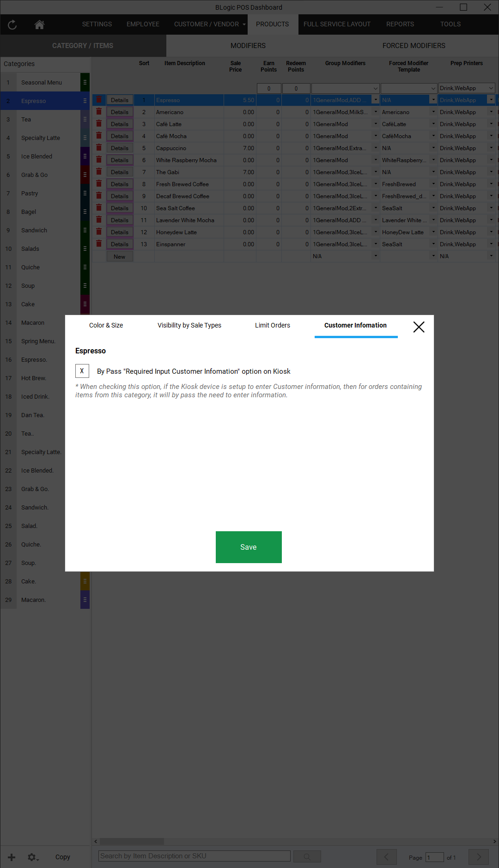
Task: Open the Tools menu
Action: point(450,24)
